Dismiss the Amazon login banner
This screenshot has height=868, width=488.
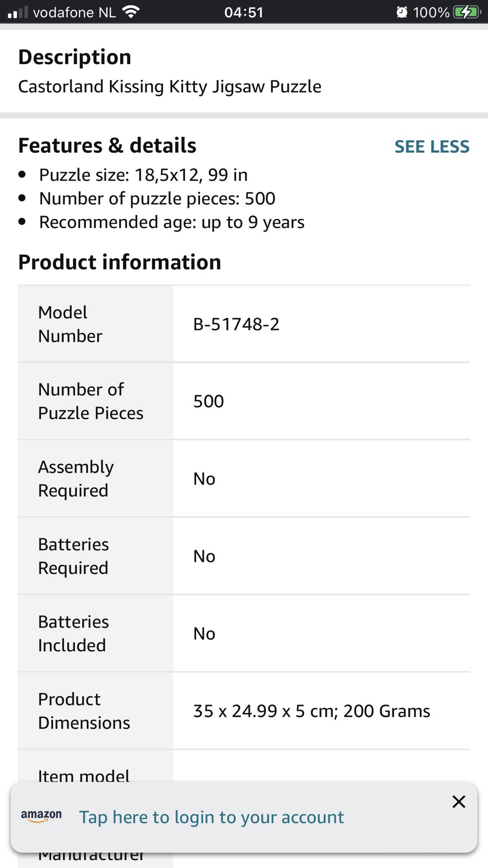[x=459, y=802]
